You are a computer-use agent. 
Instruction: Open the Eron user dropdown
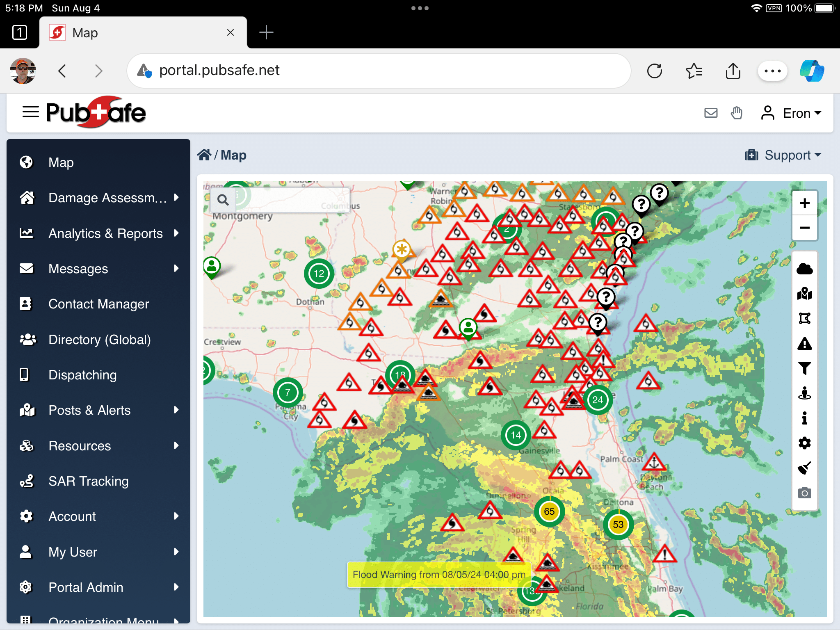click(791, 113)
